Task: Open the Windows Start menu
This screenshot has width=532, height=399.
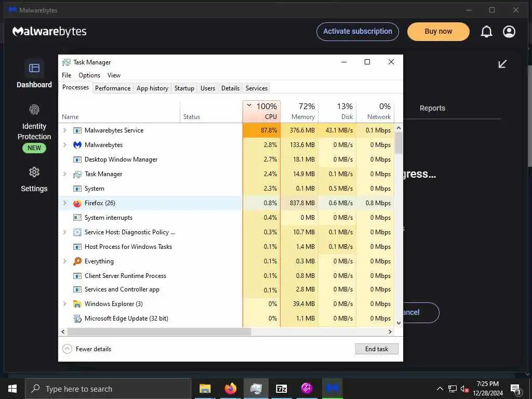Action: (12, 389)
